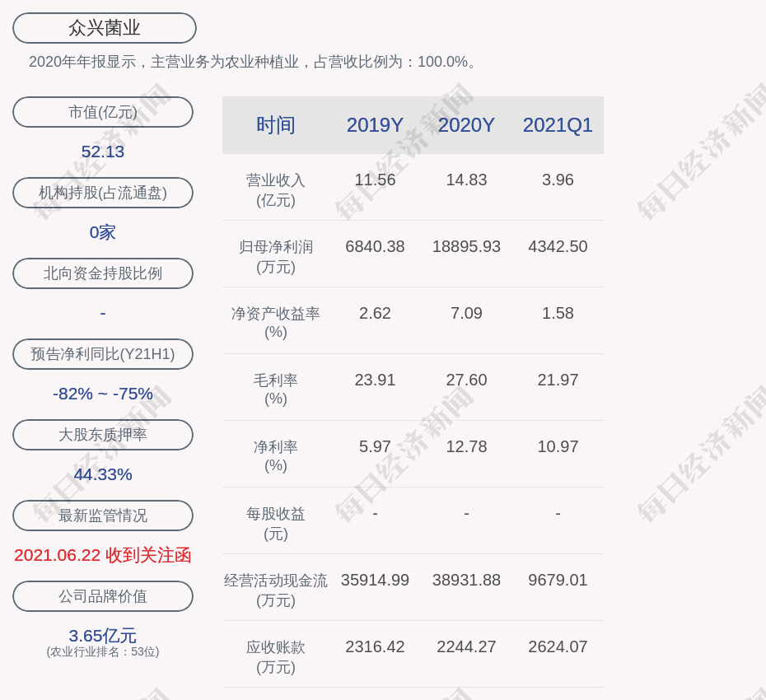Click the 归母净利润(万元) row label

pyautogui.click(x=276, y=257)
